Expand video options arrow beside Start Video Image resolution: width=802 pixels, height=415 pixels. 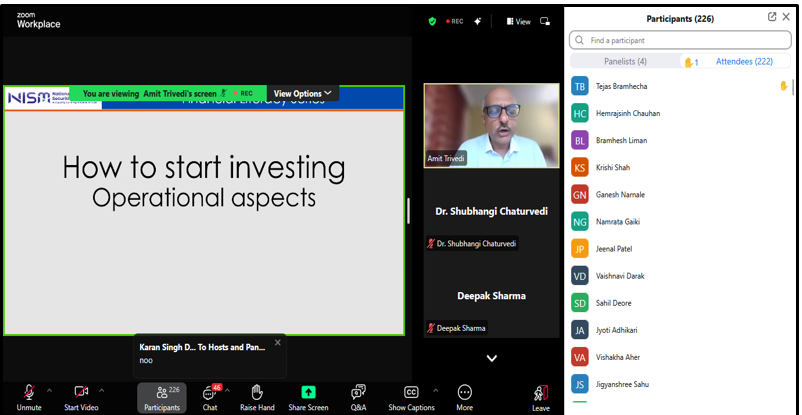103,390
